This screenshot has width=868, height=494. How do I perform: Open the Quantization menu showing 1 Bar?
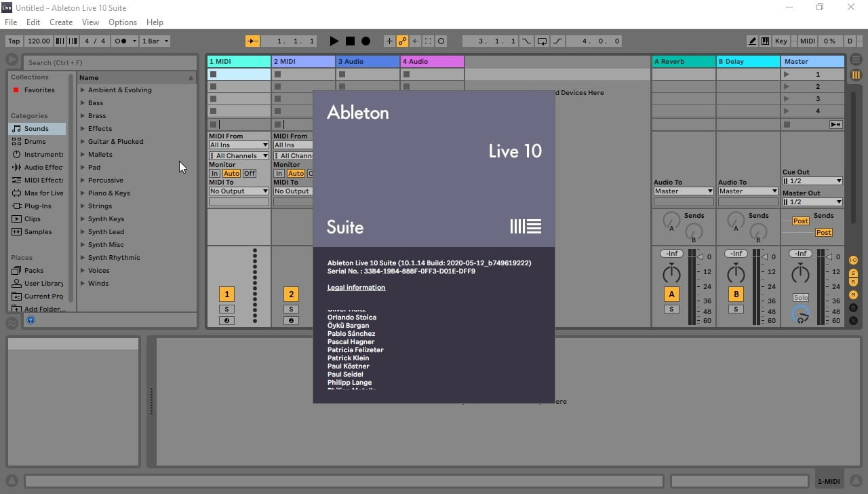click(155, 41)
